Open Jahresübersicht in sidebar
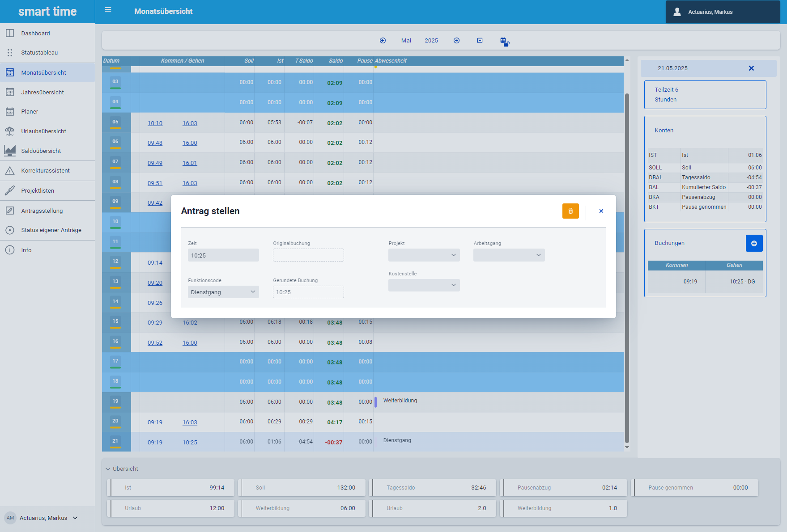Screen dimensions: 787x532 pyautogui.click(x=43, y=93)
